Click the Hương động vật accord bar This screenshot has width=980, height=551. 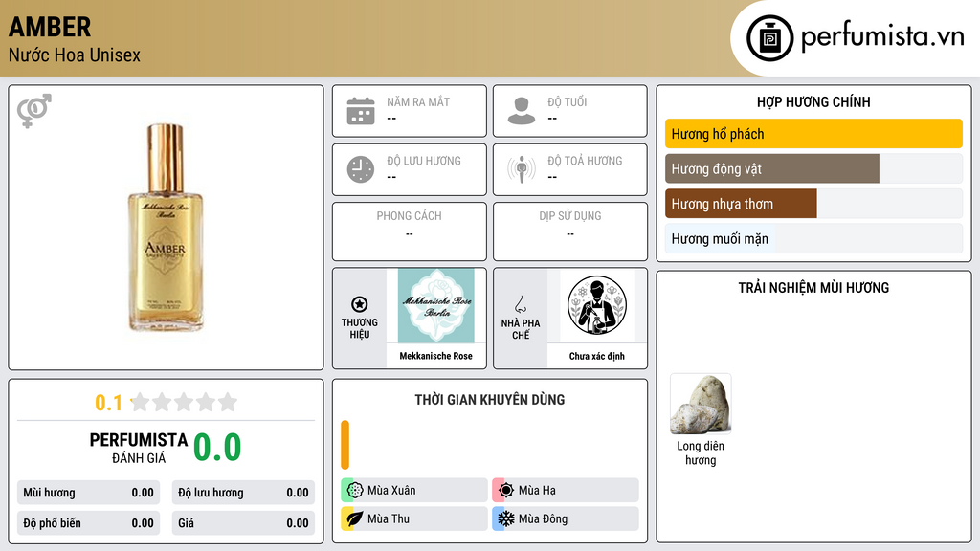(813, 168)
